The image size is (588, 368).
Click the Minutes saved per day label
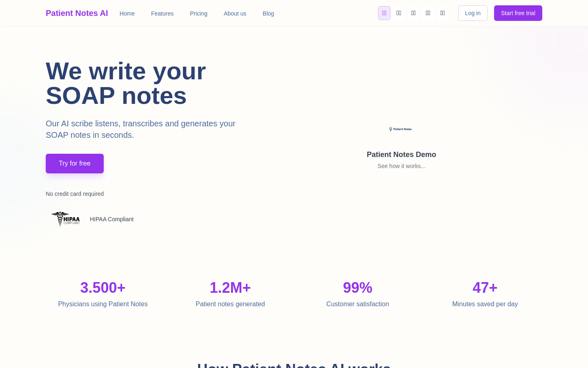click(485, 304)
